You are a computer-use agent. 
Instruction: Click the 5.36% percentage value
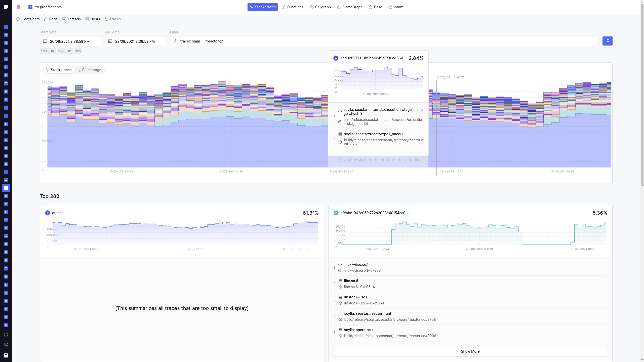click(x=600, y=213)
